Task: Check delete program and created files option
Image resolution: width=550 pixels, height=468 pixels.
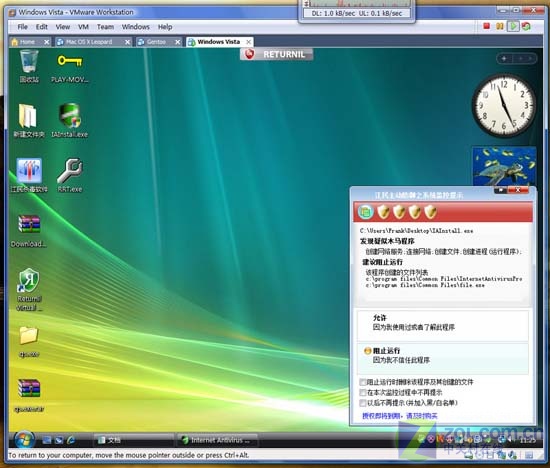Action: [x=363, y=382]
